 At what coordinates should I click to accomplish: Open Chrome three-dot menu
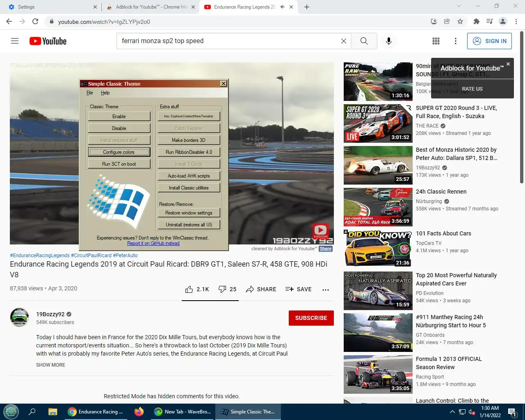(516, 21)
